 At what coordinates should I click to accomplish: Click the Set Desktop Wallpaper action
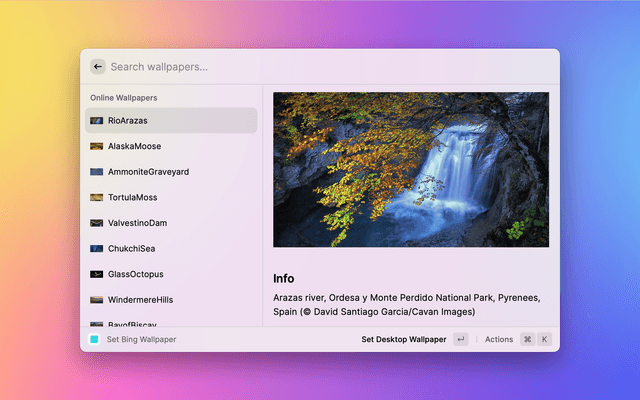click(404, 339)
